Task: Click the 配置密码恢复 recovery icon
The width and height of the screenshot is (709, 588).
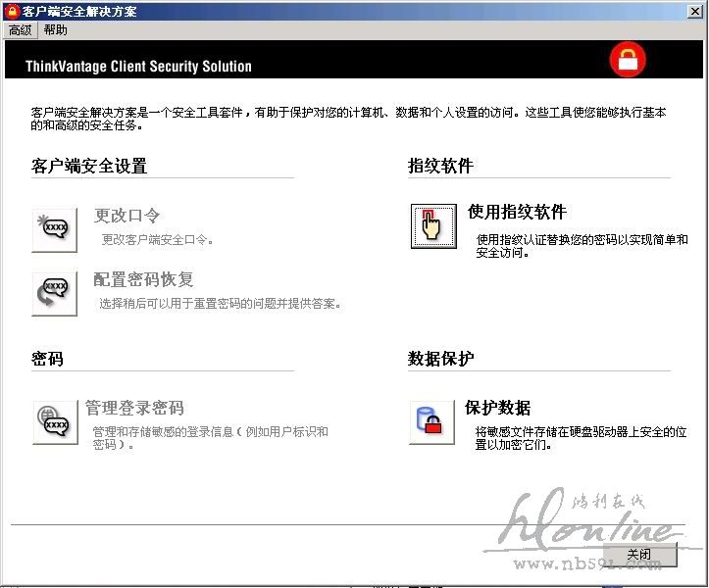Action: (55, 292)
